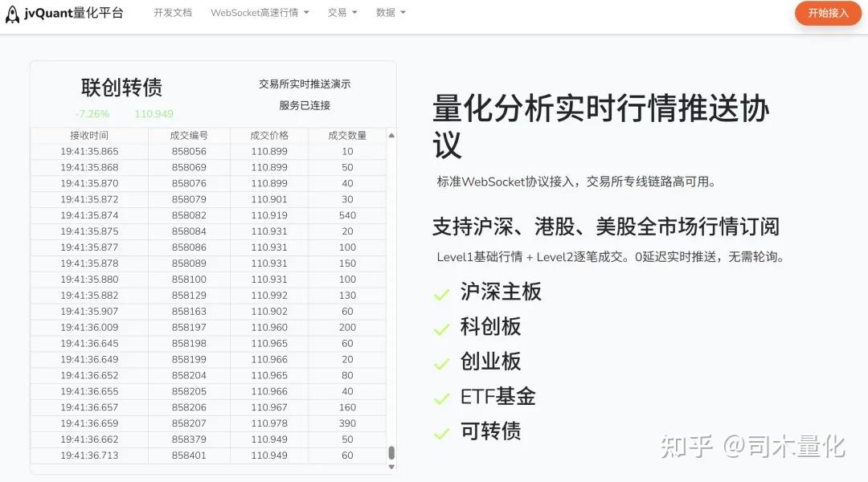The height and width of the screenshot is (482, 868).
Task: Click the 联创转债 bond title
Action: pyautogui.click(x=123, y=87)
